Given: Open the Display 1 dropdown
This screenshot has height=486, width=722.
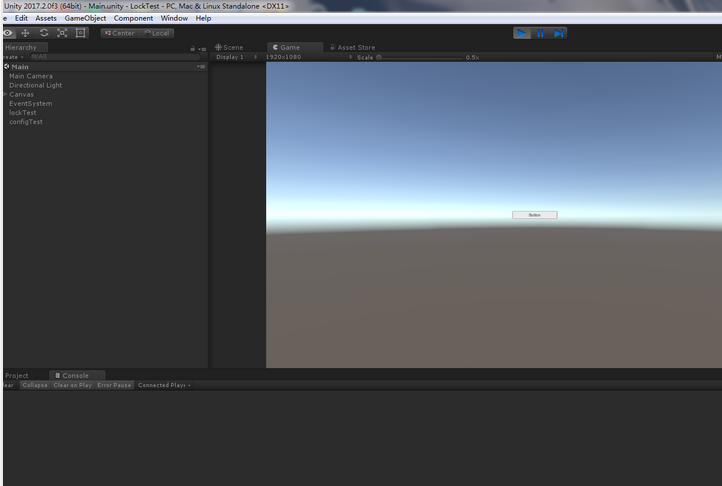Looking at the screenshot, I should [x=237, y=57].
